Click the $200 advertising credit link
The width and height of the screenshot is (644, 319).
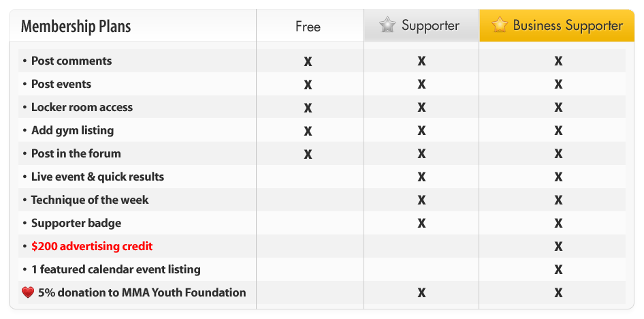pos(92,246)
